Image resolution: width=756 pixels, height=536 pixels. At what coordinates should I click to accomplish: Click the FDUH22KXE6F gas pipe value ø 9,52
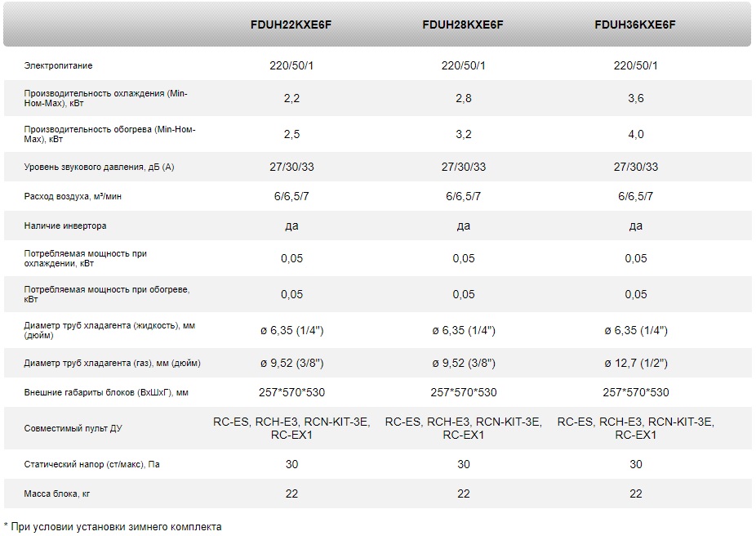coord(291,363)
